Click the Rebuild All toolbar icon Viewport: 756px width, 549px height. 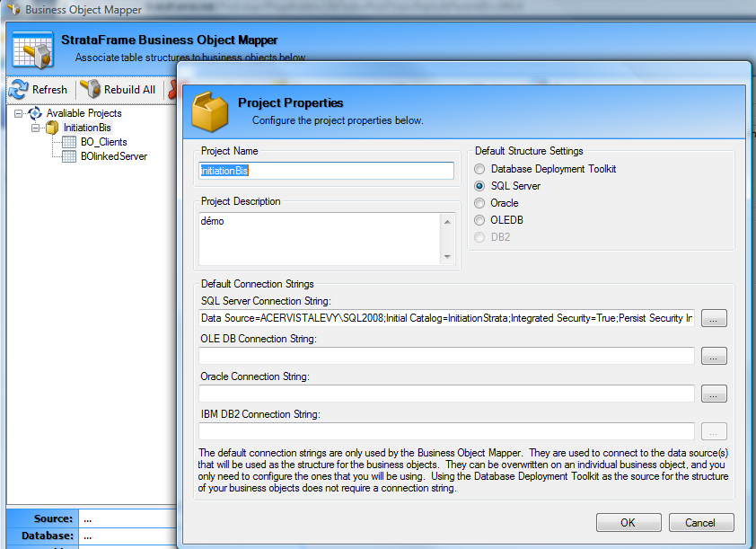(x=90, y=89)
